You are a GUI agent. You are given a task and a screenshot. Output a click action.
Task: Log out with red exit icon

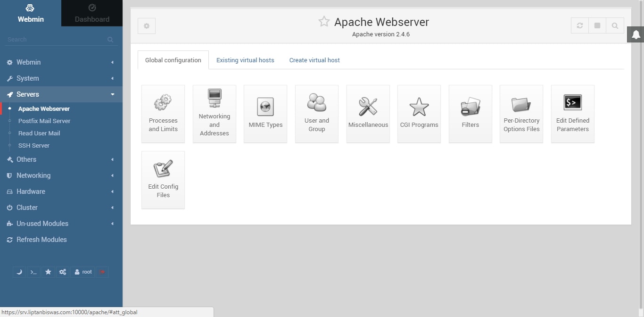coord(102,272)
